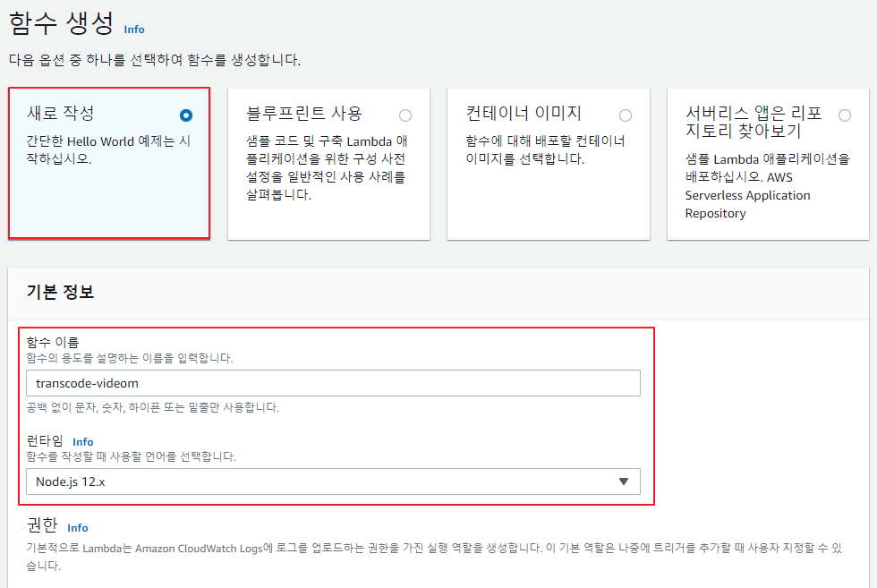The height and width of the screenshot is (588, 877).
Task: Select the 블루프린트 사용 radio button
Action: [x=405, y=115]
